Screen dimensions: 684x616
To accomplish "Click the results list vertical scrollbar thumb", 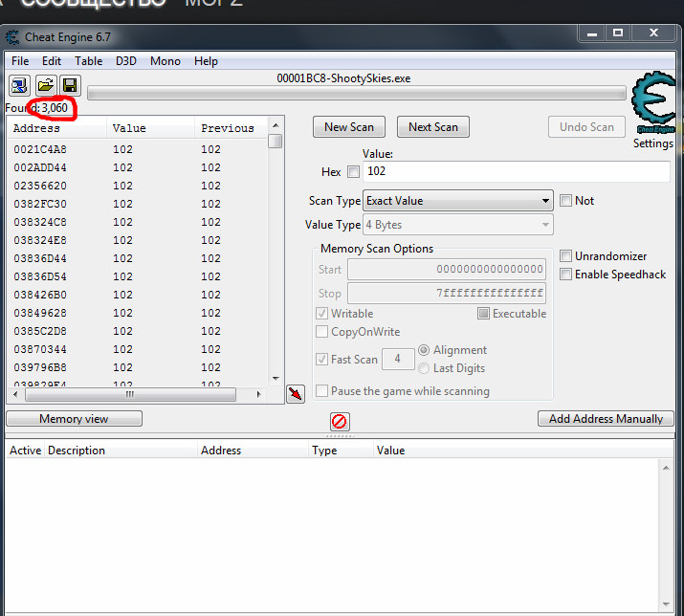I will pyautogui.click(x=276, y=142).
